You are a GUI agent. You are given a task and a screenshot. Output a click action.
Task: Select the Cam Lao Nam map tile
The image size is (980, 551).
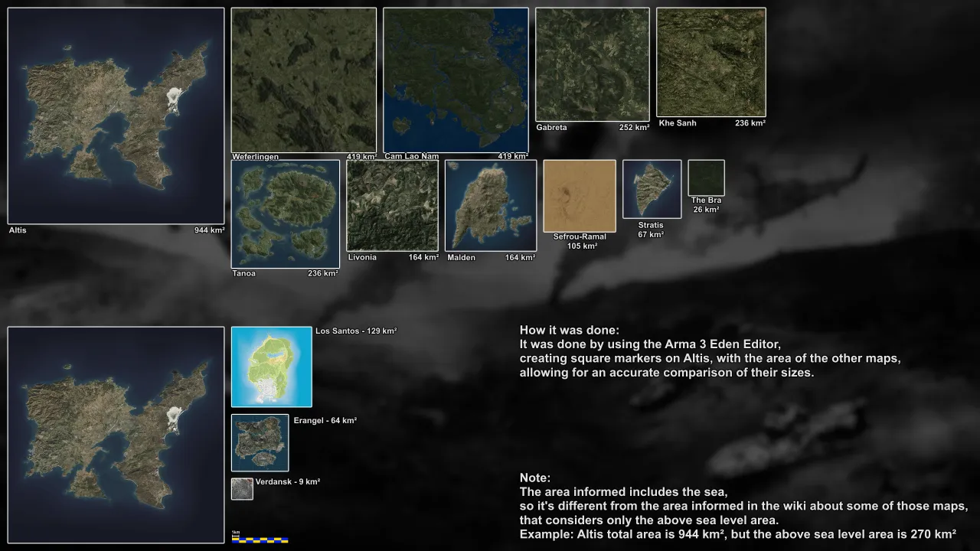pos(456,79)
